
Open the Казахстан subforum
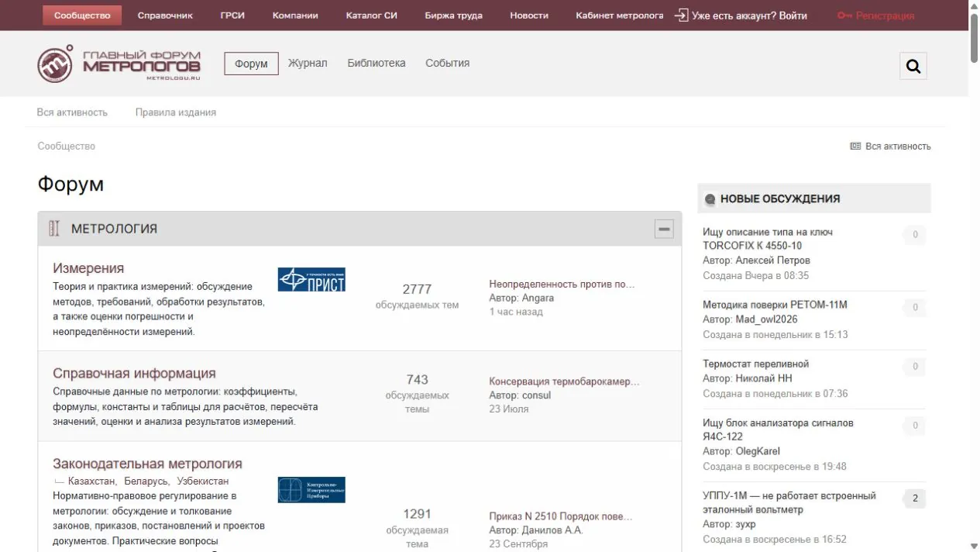point(91,481)
